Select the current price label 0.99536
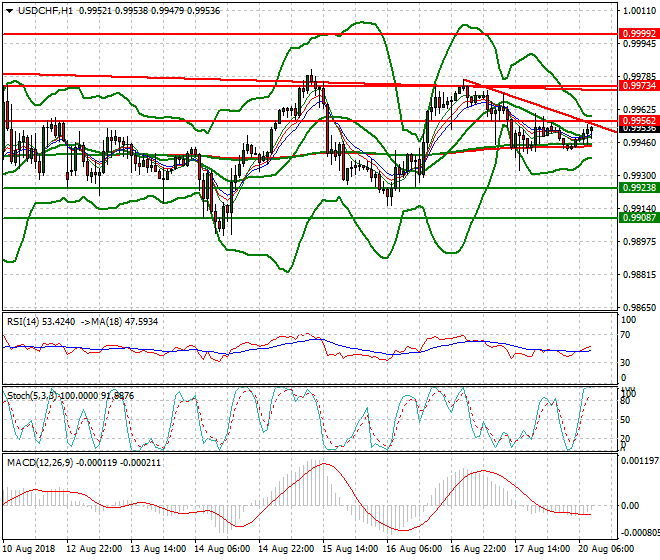The height and width of the screenshot is (560, 660). click(x=639, y=128)
